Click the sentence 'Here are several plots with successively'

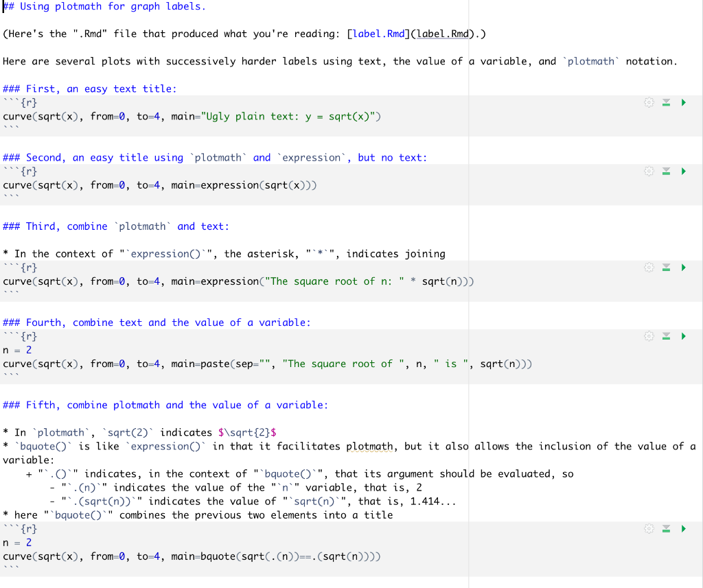click(340, 61)
